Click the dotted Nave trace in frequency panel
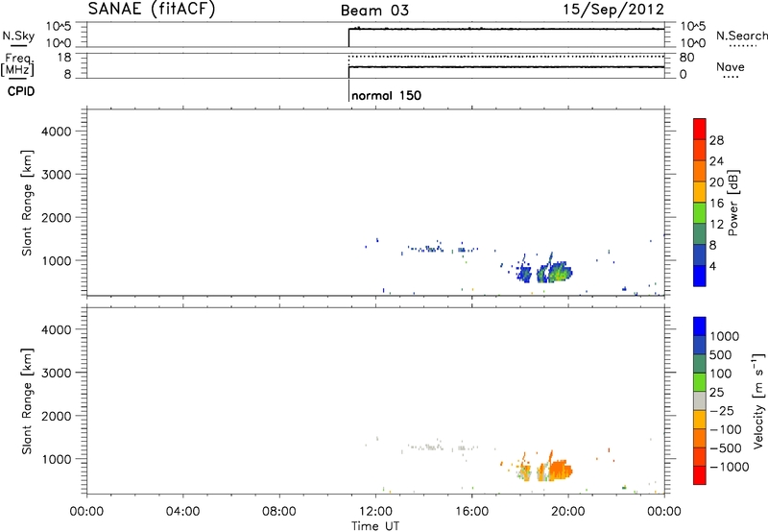Viewport: 768px width, 532px height. click(507, 57)
